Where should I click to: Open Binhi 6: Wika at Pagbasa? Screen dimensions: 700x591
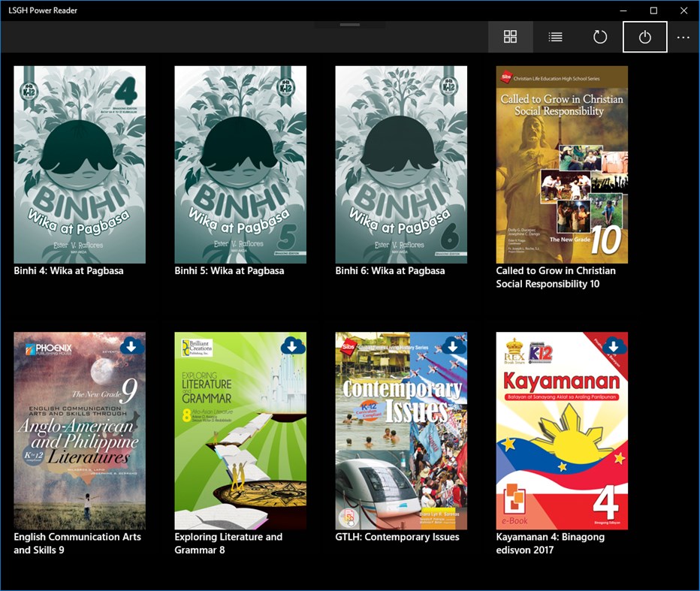click(x=401, y=164)
